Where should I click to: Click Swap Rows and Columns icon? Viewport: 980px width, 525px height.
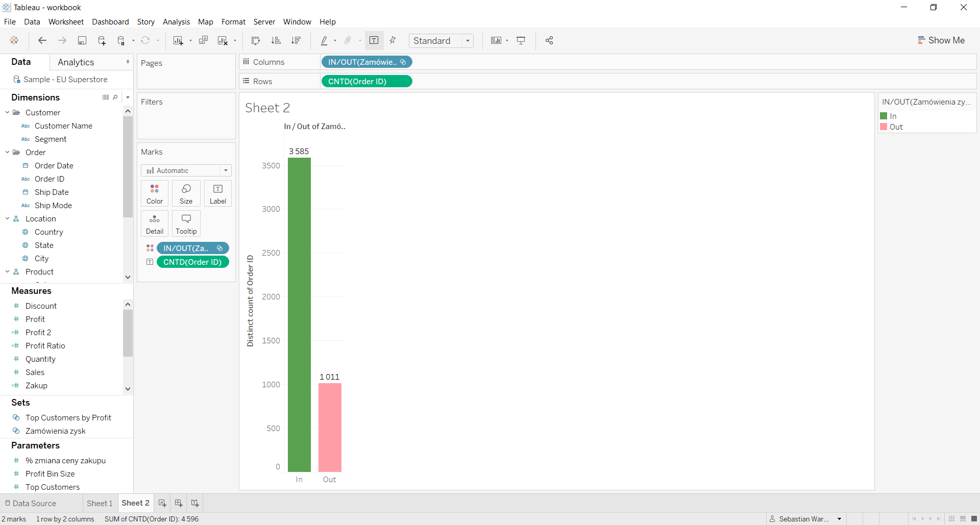pos(256,41)
